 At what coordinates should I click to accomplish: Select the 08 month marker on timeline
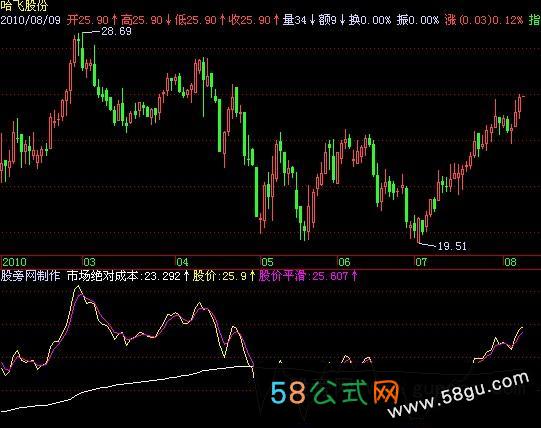(x=510, y=262)
